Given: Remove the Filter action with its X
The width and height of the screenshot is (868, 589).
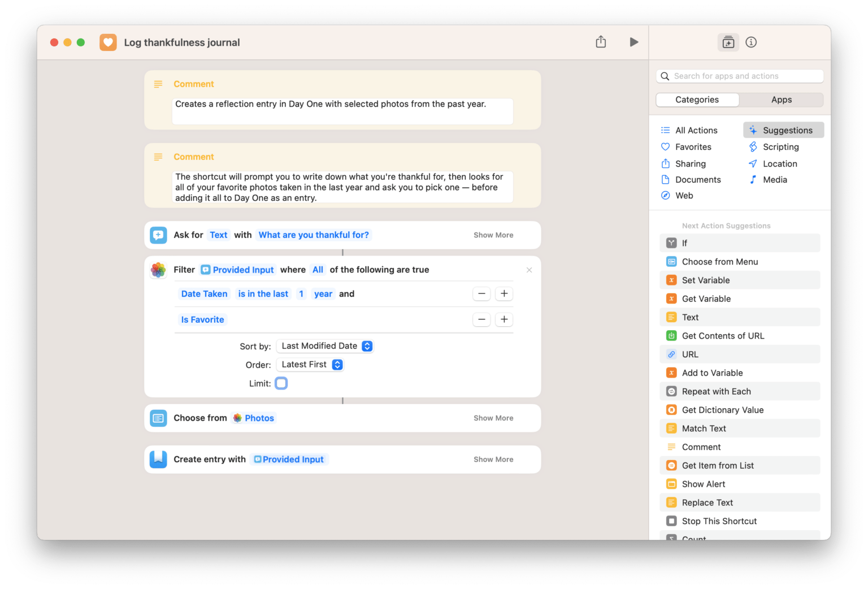Looking at the screenshot, I should 529,270.
